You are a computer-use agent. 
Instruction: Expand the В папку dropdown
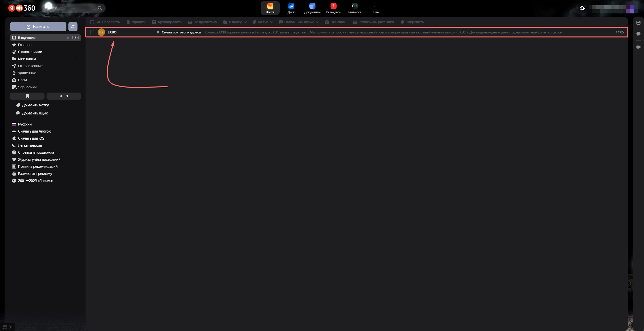(235, 22)
